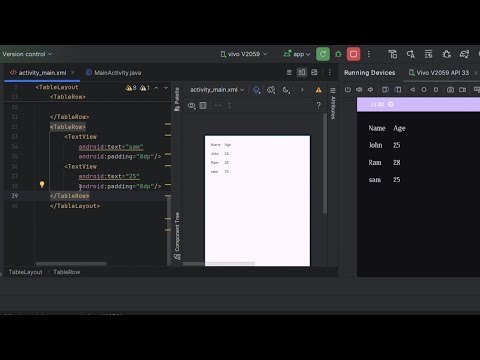
Task: Click horizontal arrows icon in design toolbar
Action: click(218, 105)
